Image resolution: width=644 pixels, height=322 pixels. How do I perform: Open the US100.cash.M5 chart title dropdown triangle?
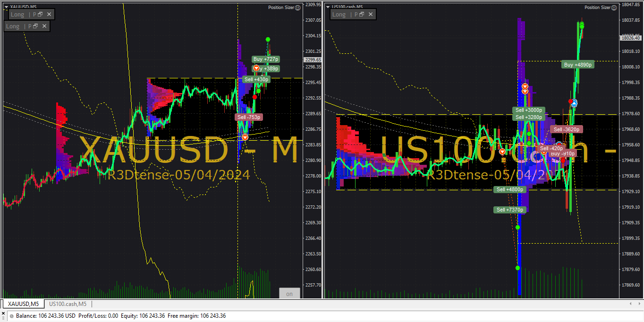(x=328, y=7)
